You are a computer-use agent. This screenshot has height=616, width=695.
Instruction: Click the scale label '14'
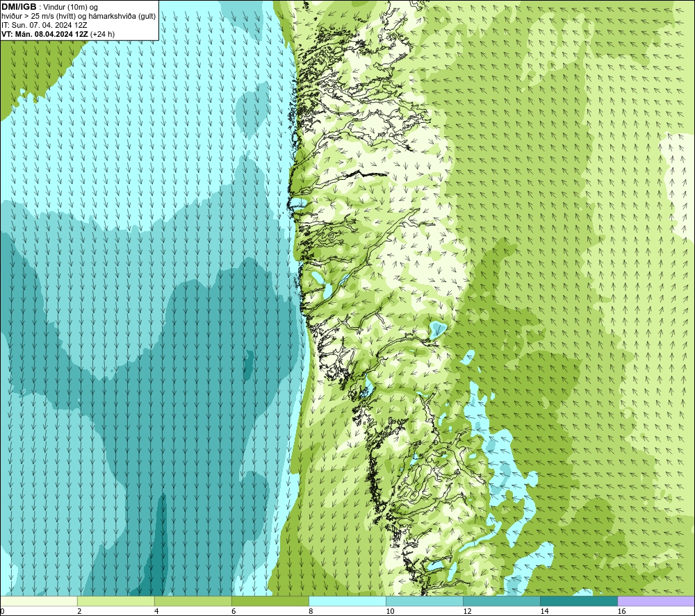(544, 611)
